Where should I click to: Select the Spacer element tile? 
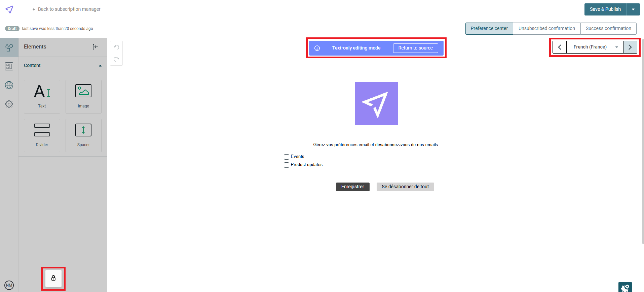tap(83, 135)
